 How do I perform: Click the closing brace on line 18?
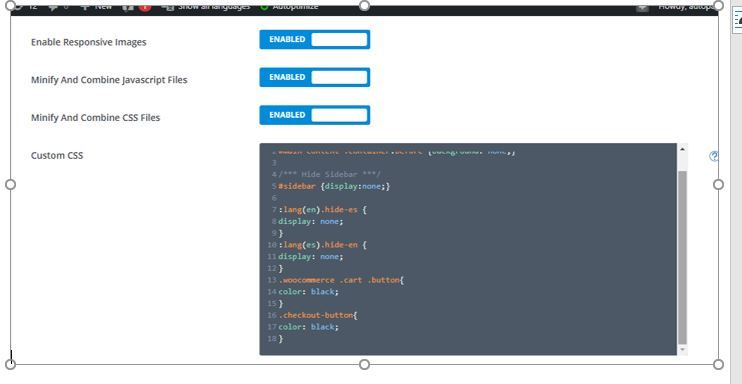point(281,339)
